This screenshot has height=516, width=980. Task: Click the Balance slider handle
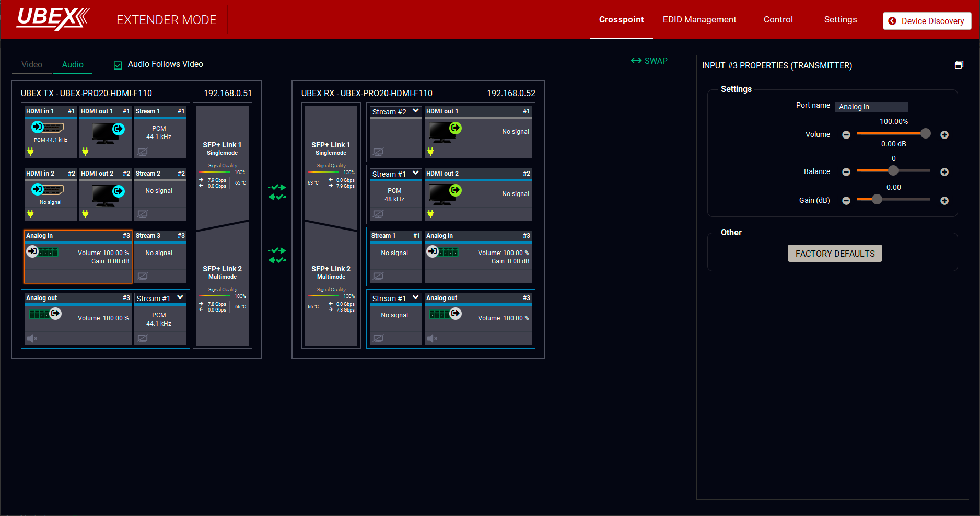893,171
